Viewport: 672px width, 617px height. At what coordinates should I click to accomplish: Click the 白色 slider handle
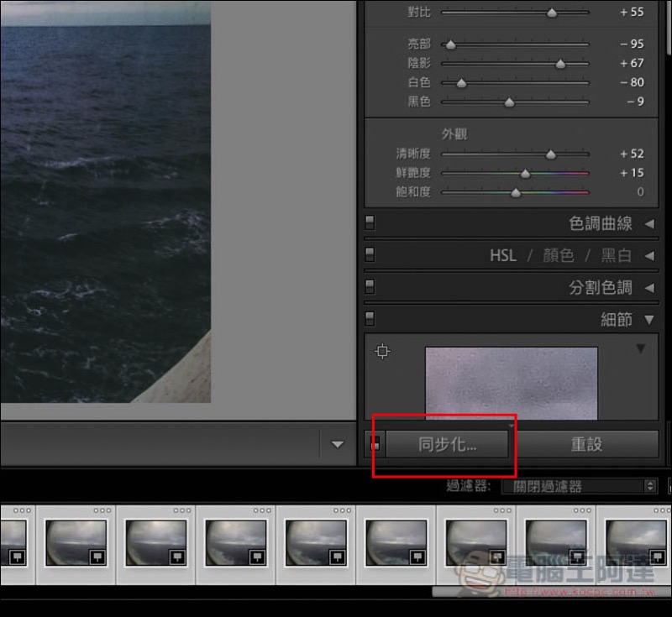(x=461, y=83)
